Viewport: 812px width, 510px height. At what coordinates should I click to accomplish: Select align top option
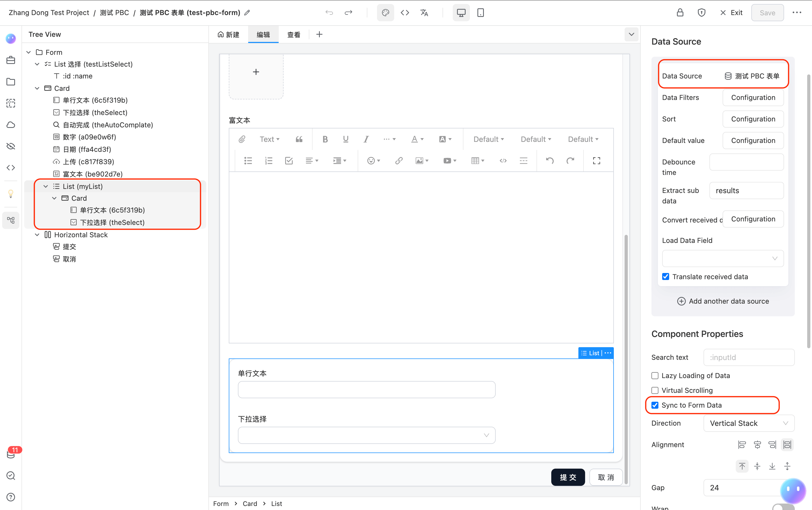tap(742, 466)
